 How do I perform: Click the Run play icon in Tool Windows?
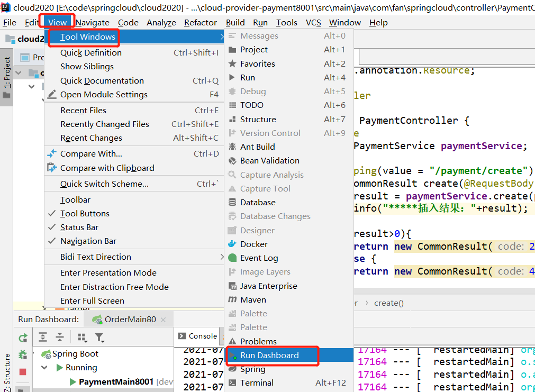coord(232,77)
